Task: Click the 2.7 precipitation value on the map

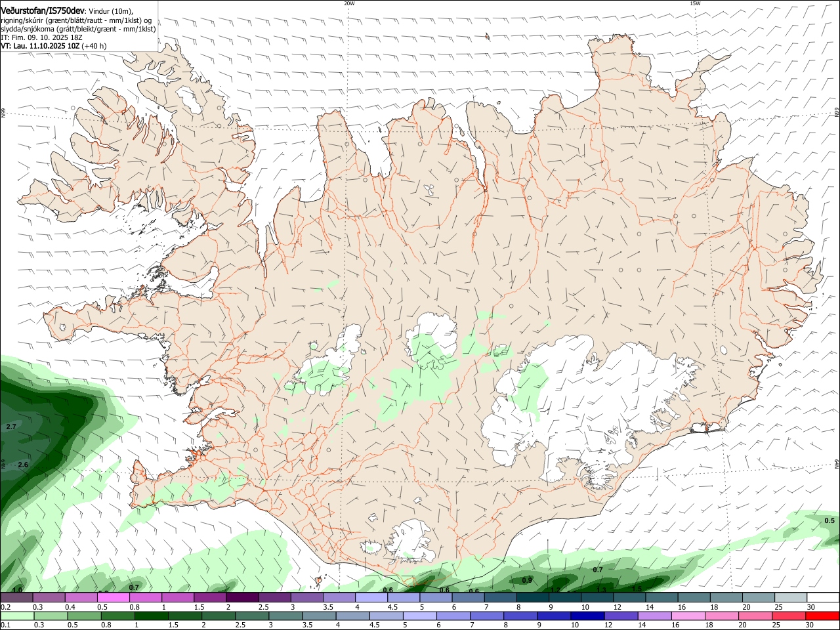Action: pyautogui.click(x=10, y=427)
